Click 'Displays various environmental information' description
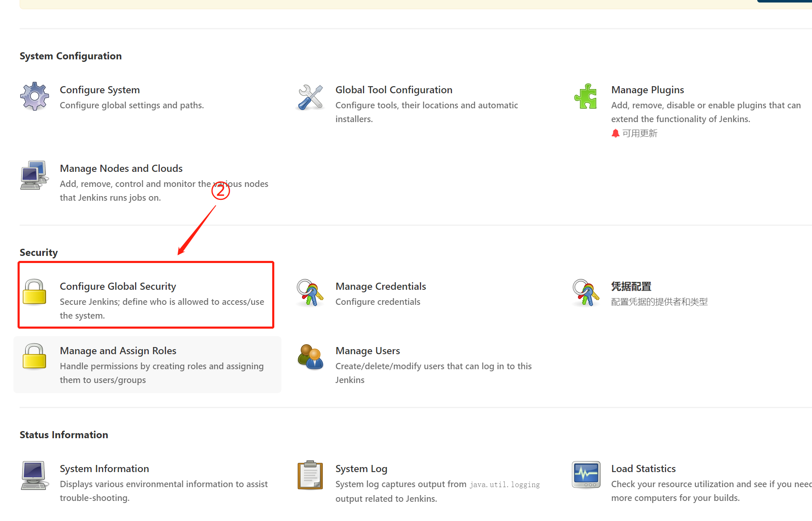812x521 pixels. click(x=163, y=491)
